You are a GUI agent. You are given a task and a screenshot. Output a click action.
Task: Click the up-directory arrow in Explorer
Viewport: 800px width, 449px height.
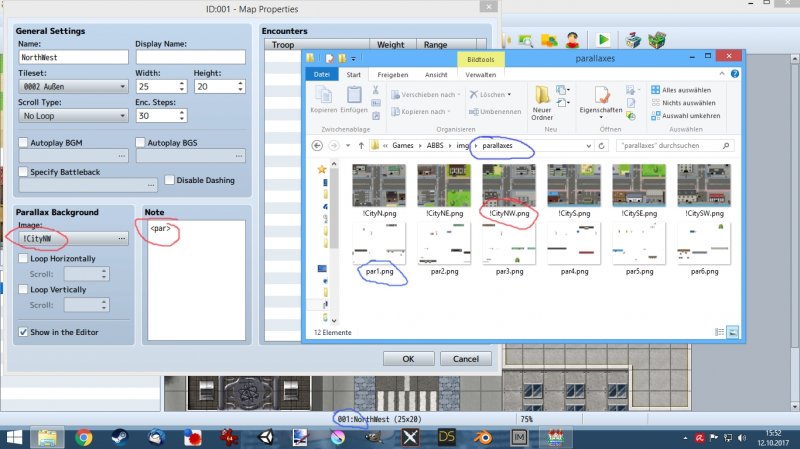(x=361, y=145)
